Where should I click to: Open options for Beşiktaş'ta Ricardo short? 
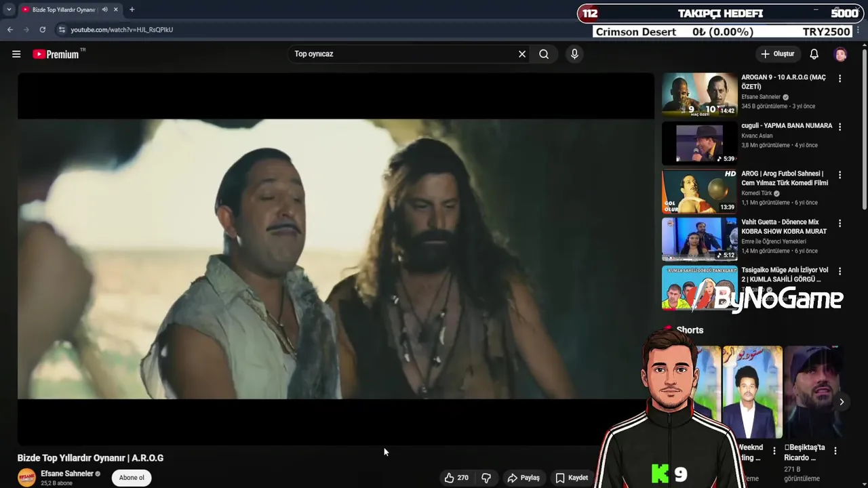click(x=835, y=451)
